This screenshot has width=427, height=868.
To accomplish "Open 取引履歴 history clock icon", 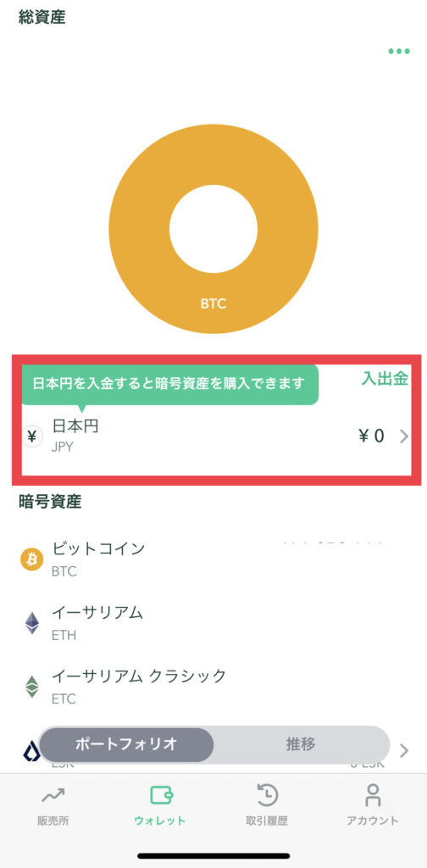I will tap(267, 795).
